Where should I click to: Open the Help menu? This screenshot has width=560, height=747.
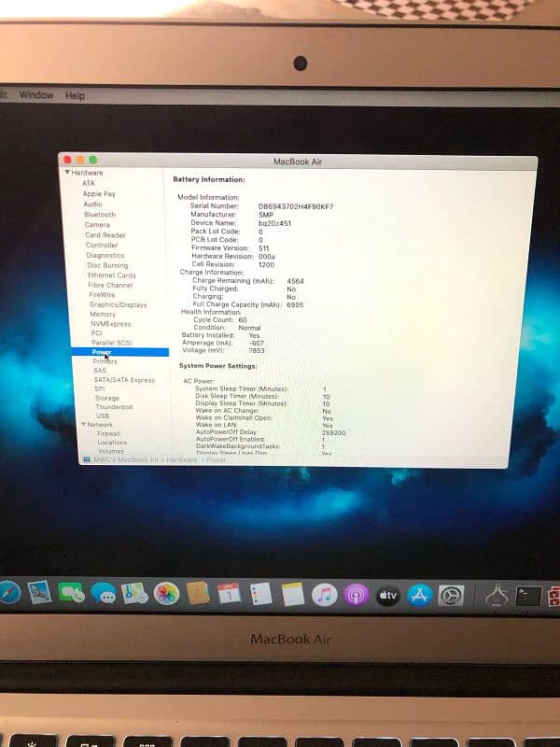(75, 95)
